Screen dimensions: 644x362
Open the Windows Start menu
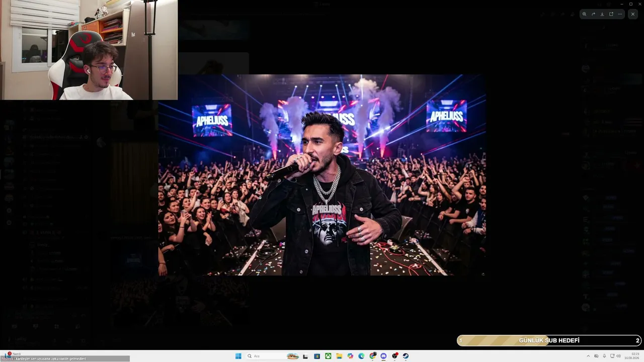click(x=238, y=356)
